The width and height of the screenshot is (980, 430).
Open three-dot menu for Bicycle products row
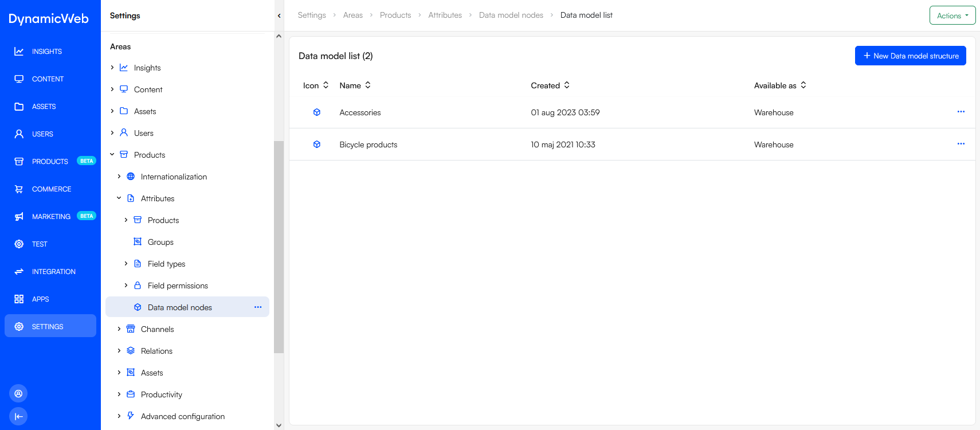[x=961, y=144]
